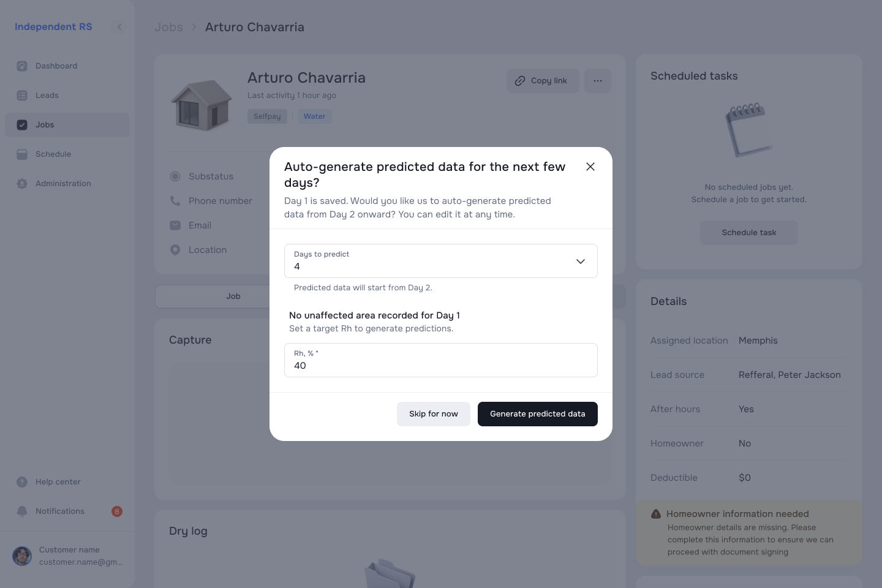This screenshot has height=588, width=882.
Task: Click the Water tag label
Action: click(x=315, y=116)
